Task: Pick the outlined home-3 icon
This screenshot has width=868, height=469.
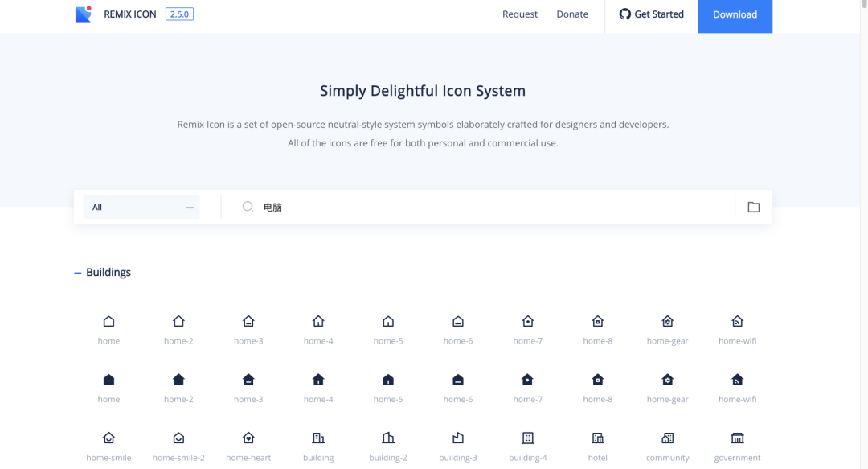Action: [248, 321]
